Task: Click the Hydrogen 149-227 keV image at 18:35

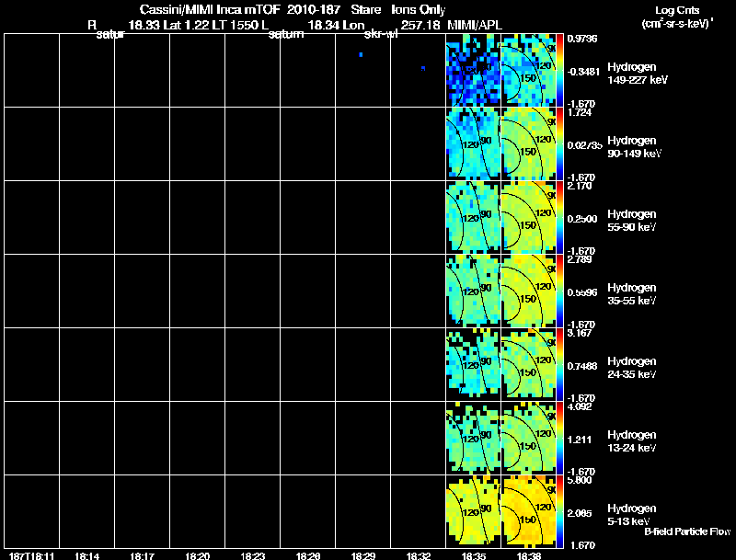Action: [473, 70]
